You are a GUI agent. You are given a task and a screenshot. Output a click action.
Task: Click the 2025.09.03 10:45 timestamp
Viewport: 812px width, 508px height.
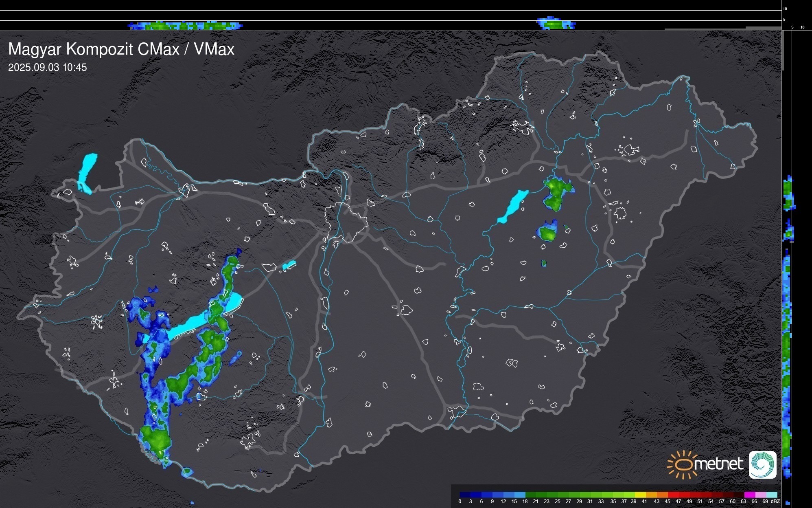pyautogui.click(x=48, y=68)
